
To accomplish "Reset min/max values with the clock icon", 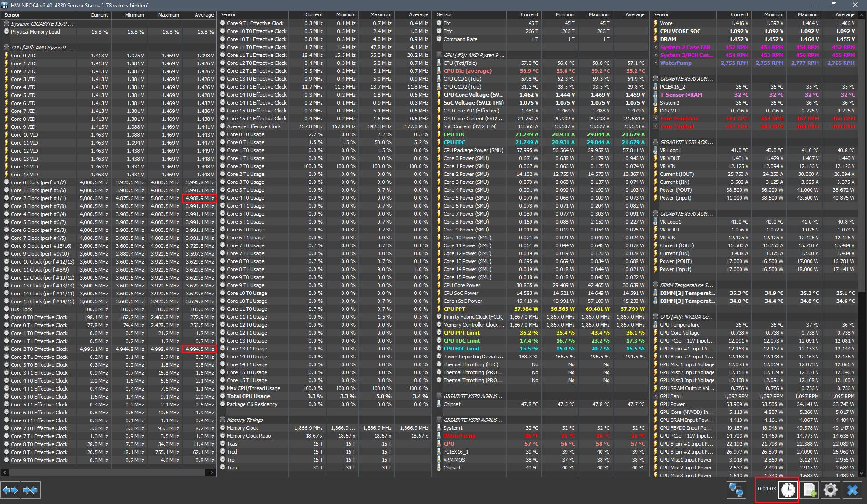I will 788,490.
